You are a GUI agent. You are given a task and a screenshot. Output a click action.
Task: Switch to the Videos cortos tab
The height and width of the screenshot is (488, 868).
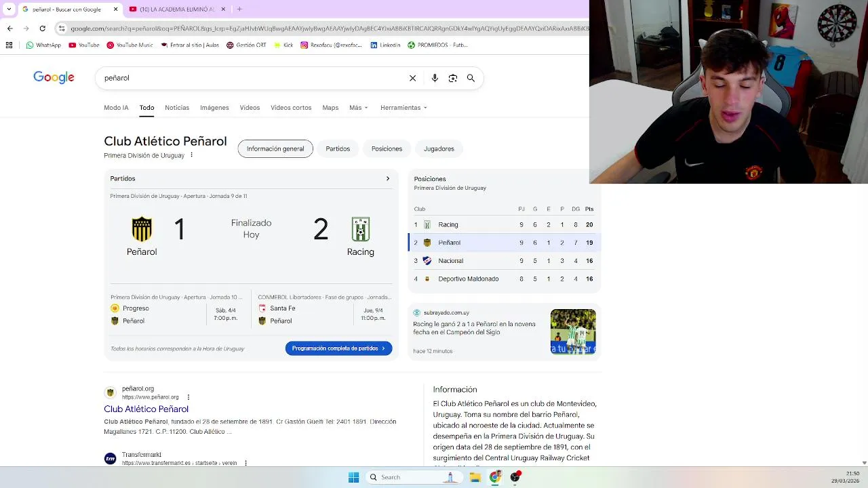tap(291, 108)
